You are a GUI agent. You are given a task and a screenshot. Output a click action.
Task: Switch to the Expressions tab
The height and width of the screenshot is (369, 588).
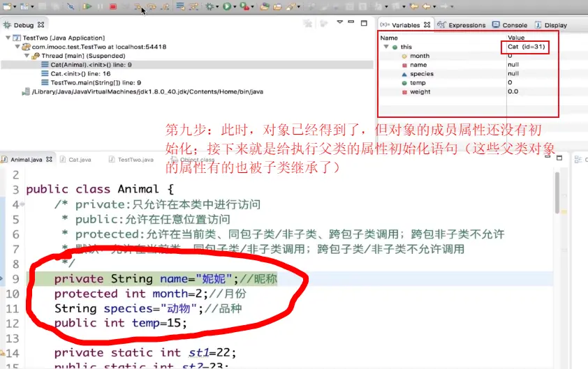(461, 25)
